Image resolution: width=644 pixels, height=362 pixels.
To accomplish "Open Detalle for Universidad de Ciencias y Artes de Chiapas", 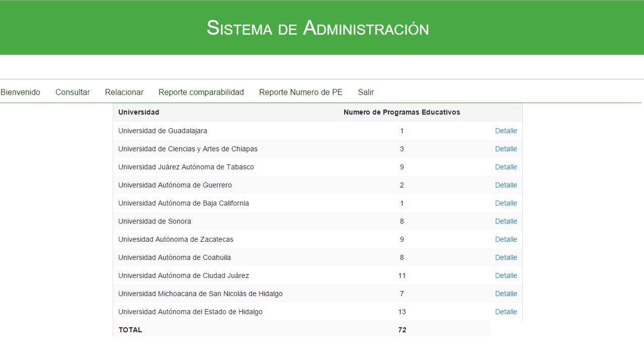I will (506, 149).
